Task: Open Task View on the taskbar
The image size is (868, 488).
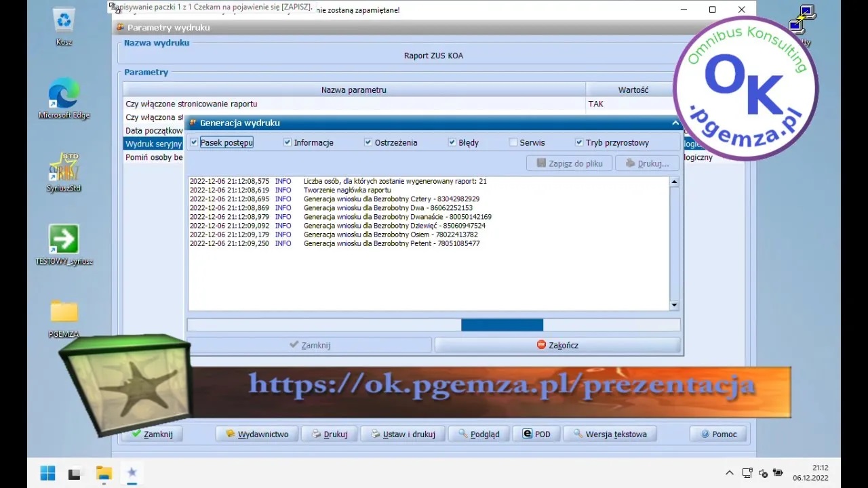Action: point(75,473)
